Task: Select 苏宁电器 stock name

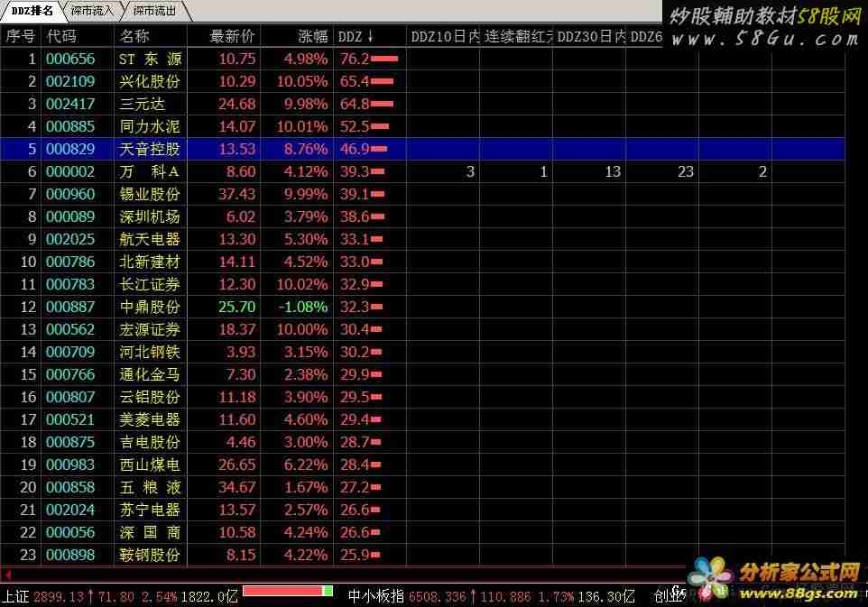Action: coord(150,510)
